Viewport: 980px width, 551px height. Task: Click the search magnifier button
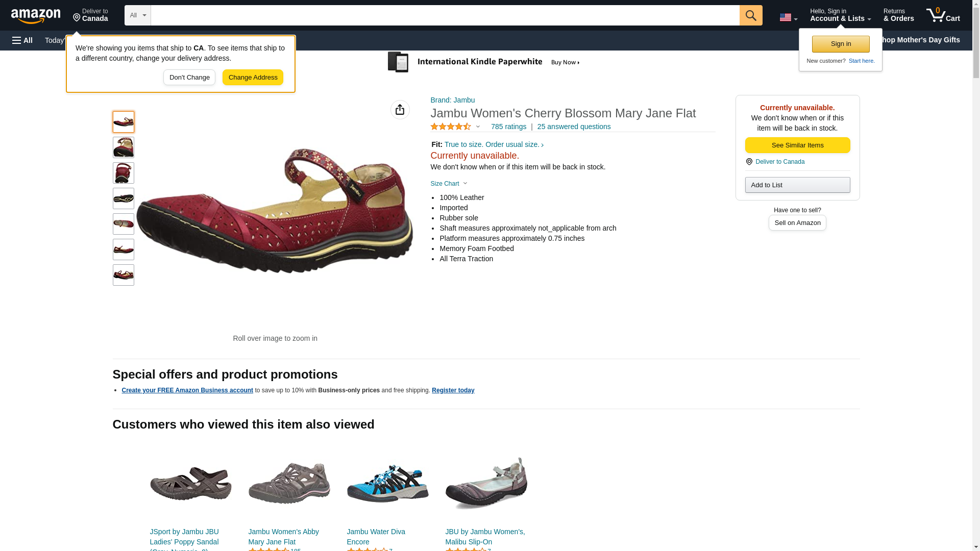[x=750, y=15]
